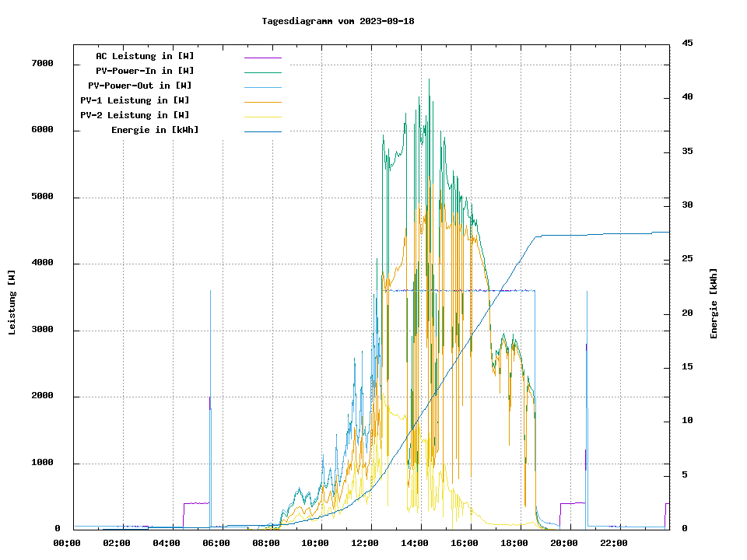The width and height of the screenshot is (747, 560).
Task: Select the AC Leistung legend label
Action: pyautogui.click(x=145, y=56)
